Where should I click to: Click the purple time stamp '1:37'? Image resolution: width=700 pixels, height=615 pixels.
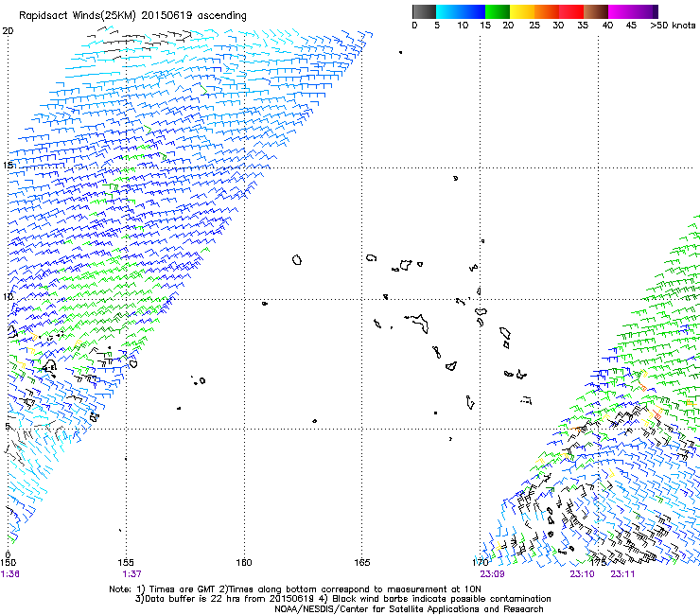[x=131, y=574]
